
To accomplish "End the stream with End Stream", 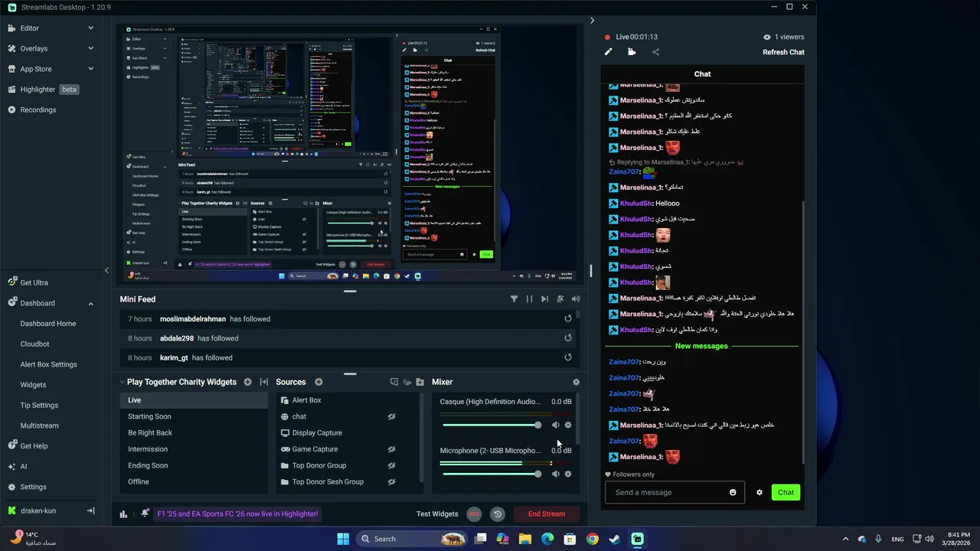I will tap(547, 514).
